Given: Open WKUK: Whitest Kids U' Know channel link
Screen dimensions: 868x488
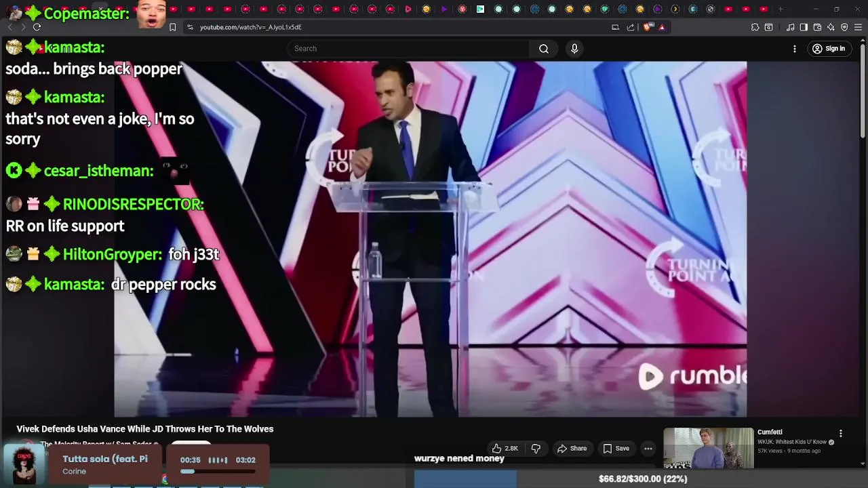Looking at the screenshot, I should click(793, 442).
